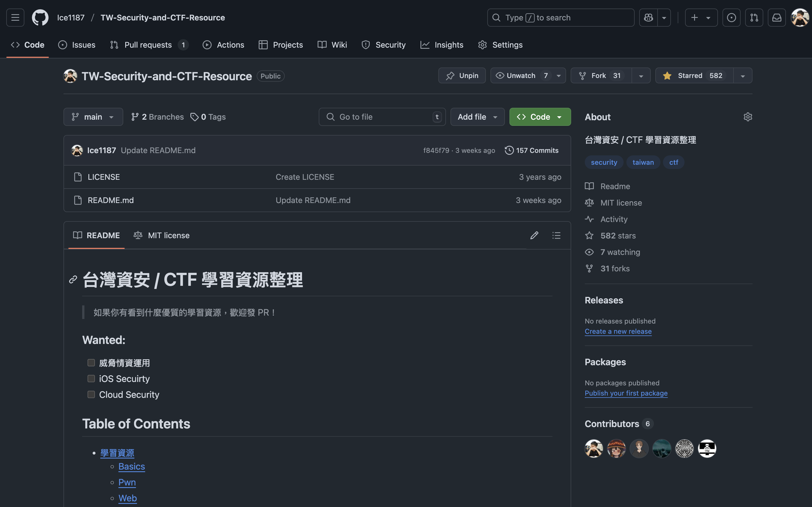Viewport: 812px width, 507px height.
Task: Click the taiwan topic tag
Action: coord(643,162)
